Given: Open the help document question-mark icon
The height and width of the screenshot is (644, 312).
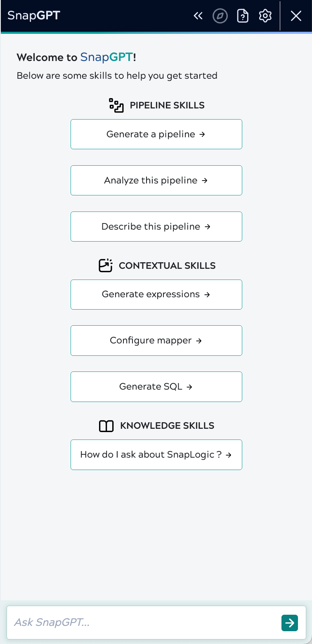Looking at the screenshot, I should click(243, 16).
